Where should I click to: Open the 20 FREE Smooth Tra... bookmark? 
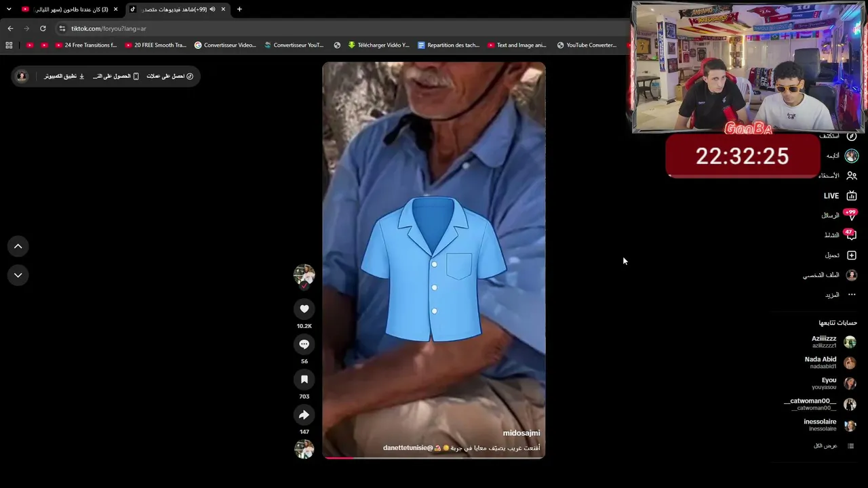[x=156, y=45]
